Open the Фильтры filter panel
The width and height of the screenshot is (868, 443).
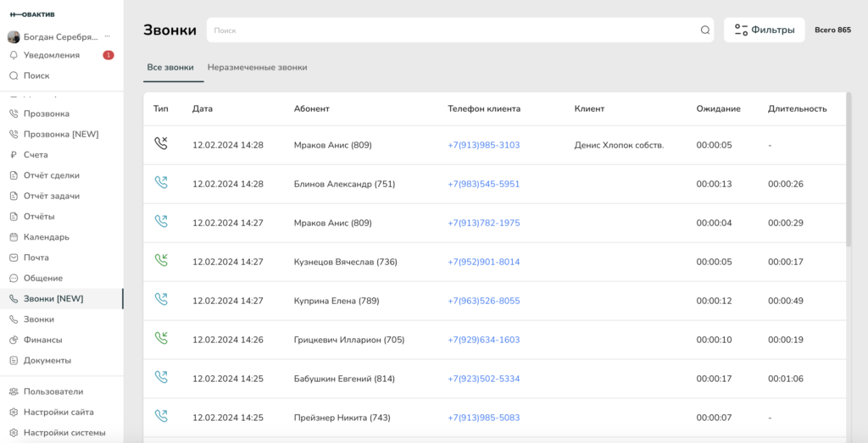coord(764,30)
